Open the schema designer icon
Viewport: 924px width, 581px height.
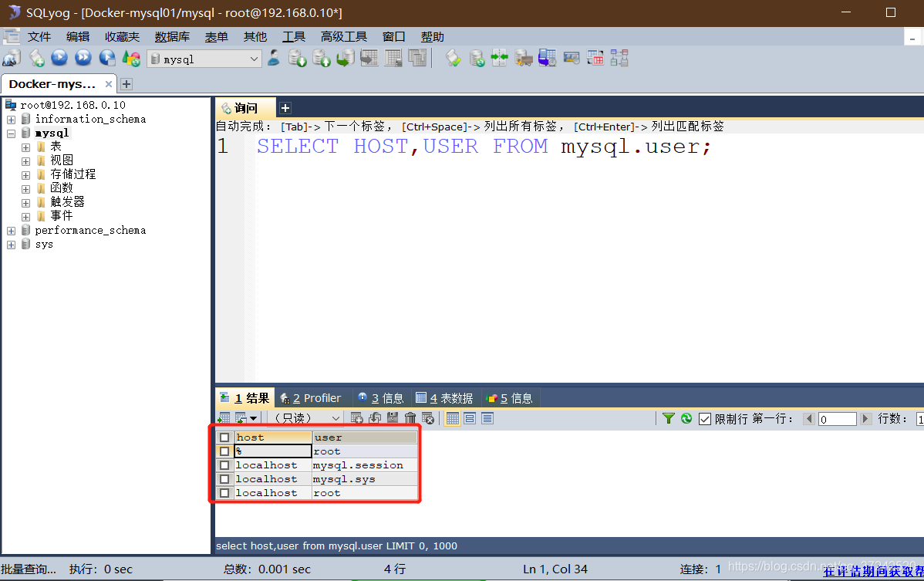619,58
